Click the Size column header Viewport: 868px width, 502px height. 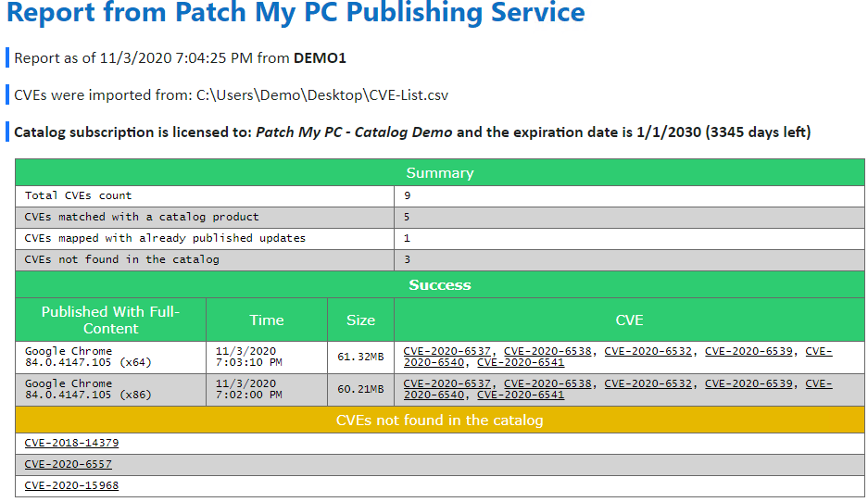361,320
